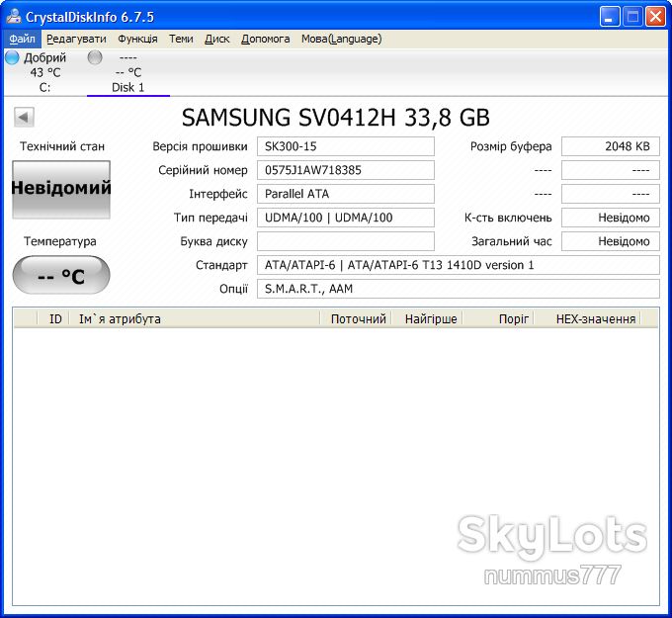Click the Невідомий health status button
The height and width of the screenshot is (618, 672).
(61, 189)
